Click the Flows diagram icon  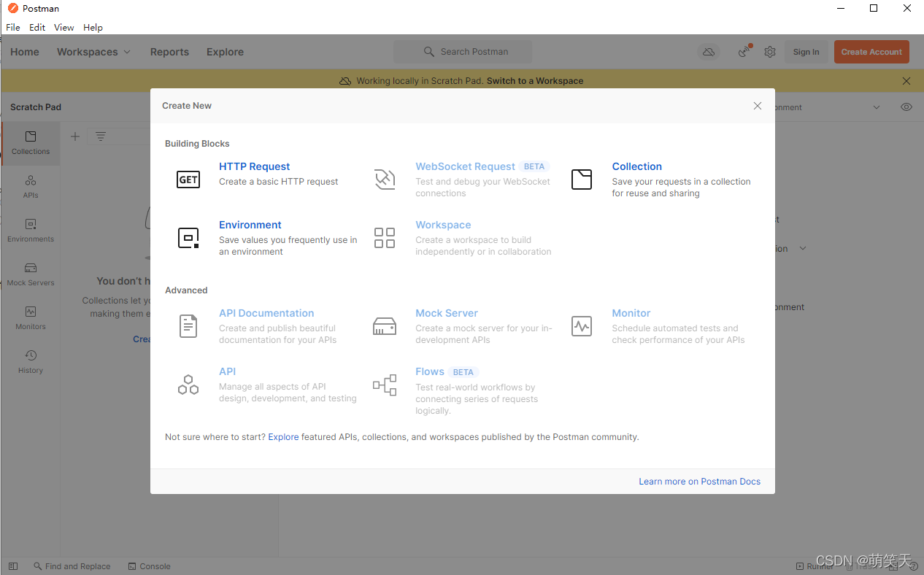[x=385, y=385]
